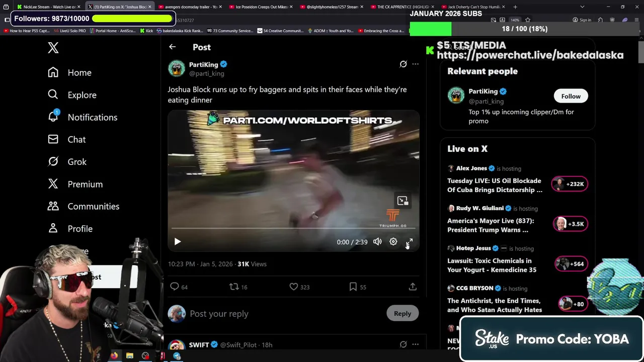The image size is (644, 362).
Task: Share the post via upload icon
Action: (x=413, y=287)
